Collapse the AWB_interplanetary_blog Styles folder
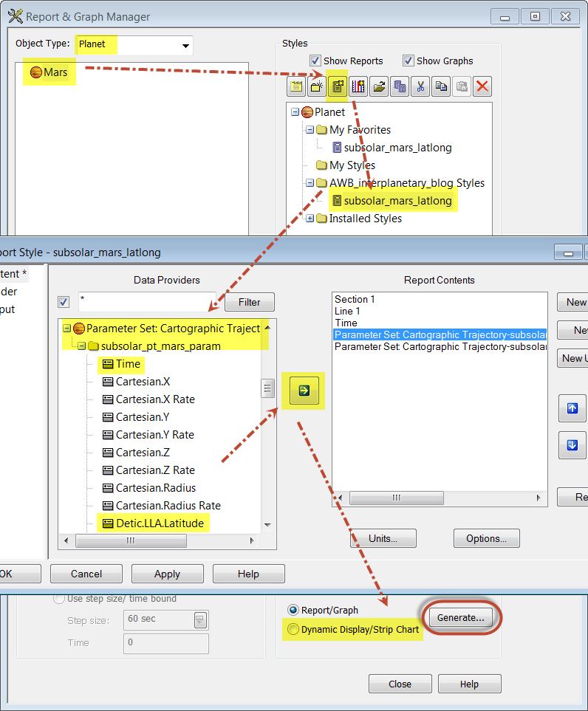This screenshot has height=711, width=588. [x=310, y=183]
